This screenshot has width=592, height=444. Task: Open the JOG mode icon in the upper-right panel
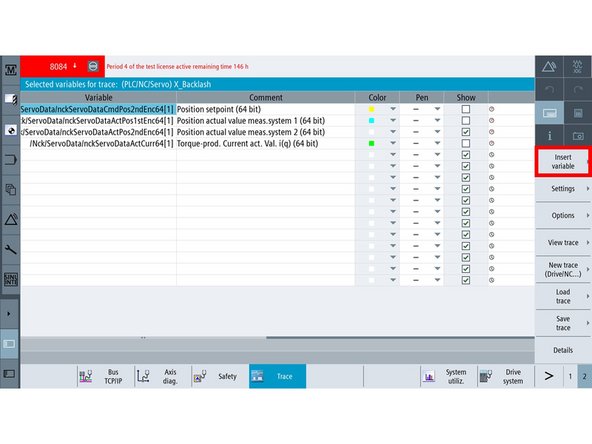pyautogui.click(x=577, y=66)
